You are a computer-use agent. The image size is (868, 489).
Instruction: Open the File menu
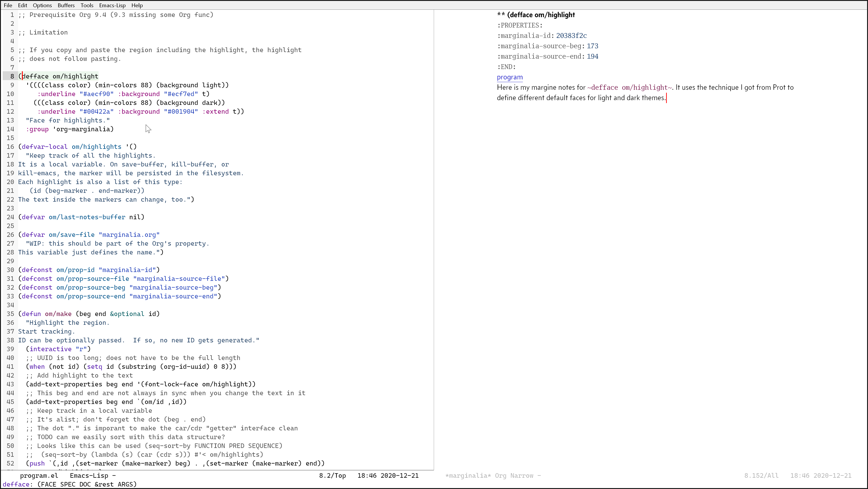(8, 5)
